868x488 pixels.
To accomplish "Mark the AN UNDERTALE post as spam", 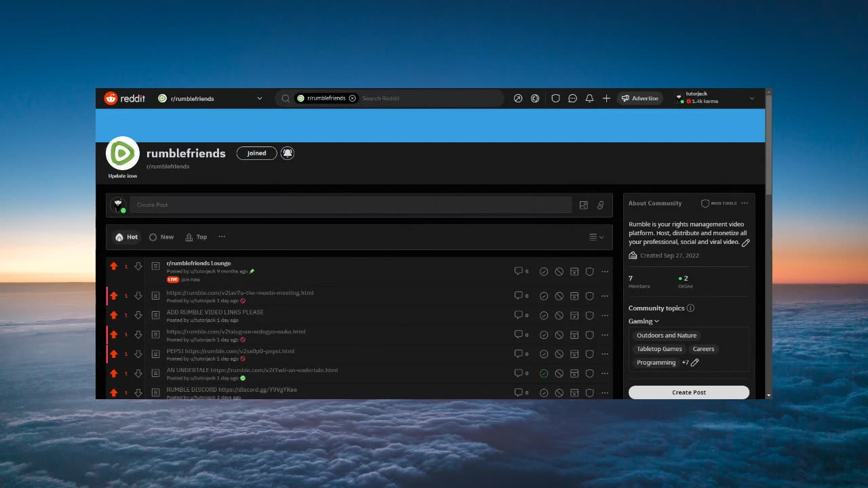I will 574,373.
